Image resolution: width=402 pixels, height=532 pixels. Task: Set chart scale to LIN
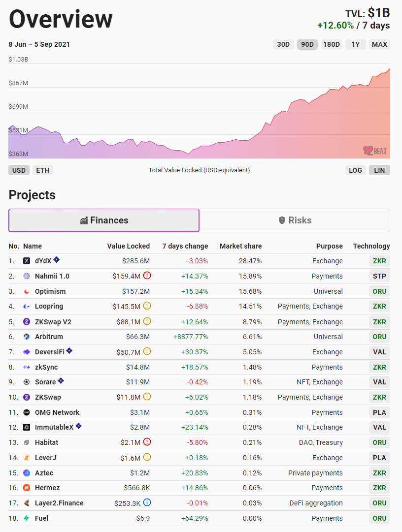379,170
